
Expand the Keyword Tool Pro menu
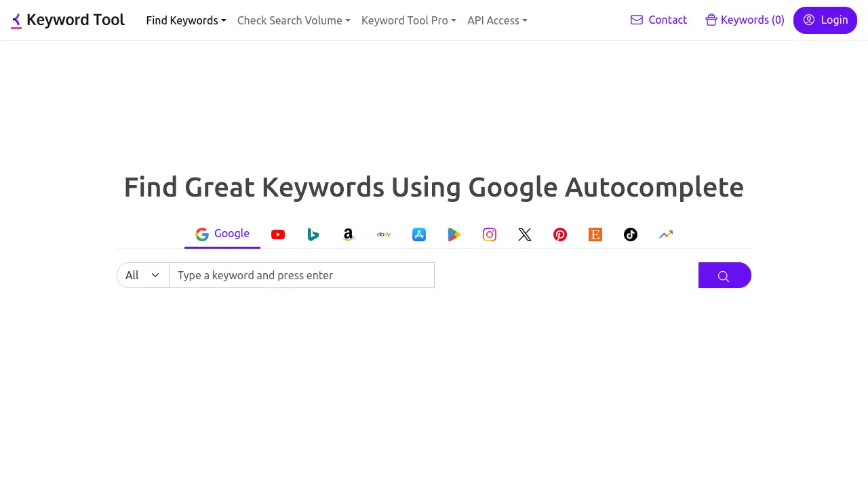click(409, 20)
